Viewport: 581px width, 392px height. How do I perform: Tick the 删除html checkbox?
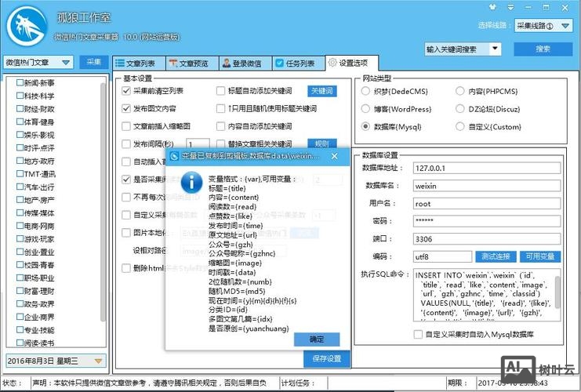pyautogui.click(x=126, y=268)
